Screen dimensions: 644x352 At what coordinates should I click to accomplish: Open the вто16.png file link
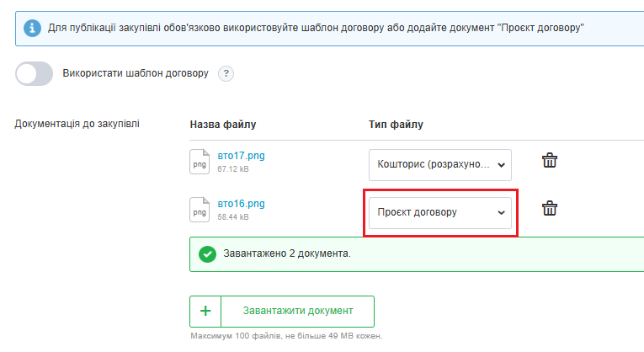tap(241, 203)
